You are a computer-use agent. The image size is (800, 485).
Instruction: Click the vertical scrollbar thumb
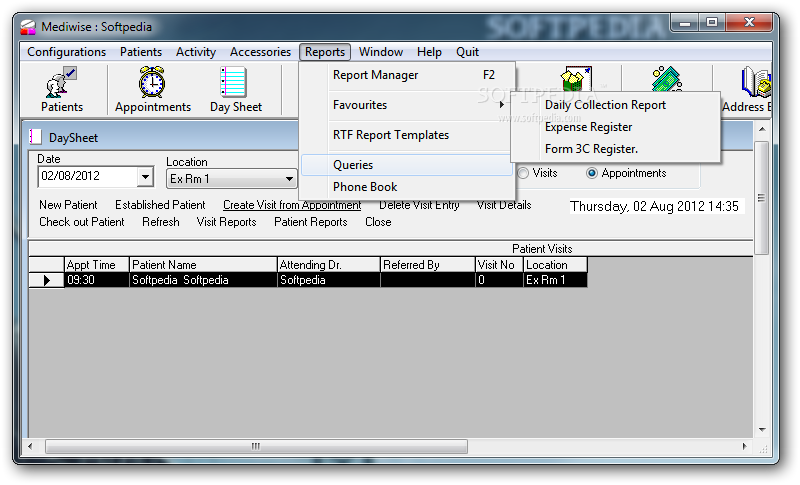point(761,198)
